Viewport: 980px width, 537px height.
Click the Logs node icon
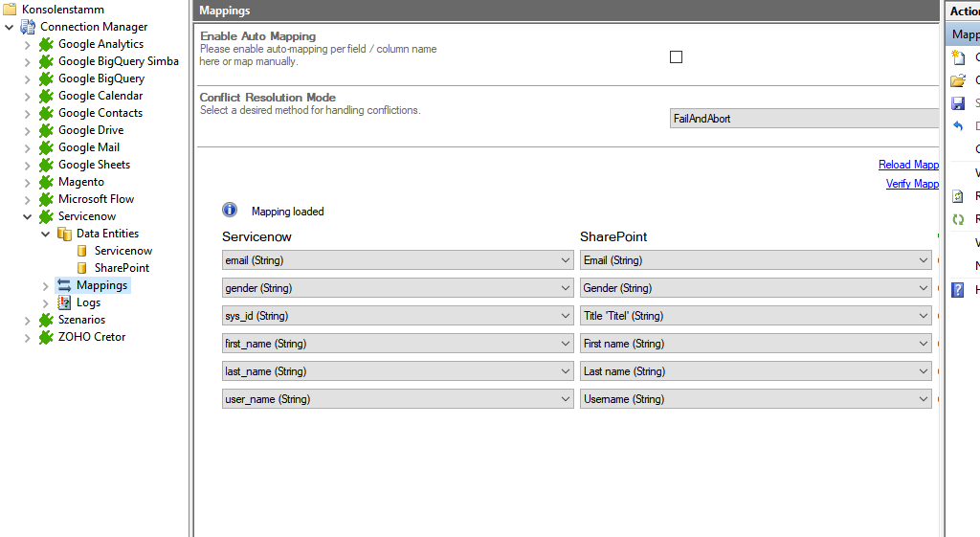click(64, 302)
